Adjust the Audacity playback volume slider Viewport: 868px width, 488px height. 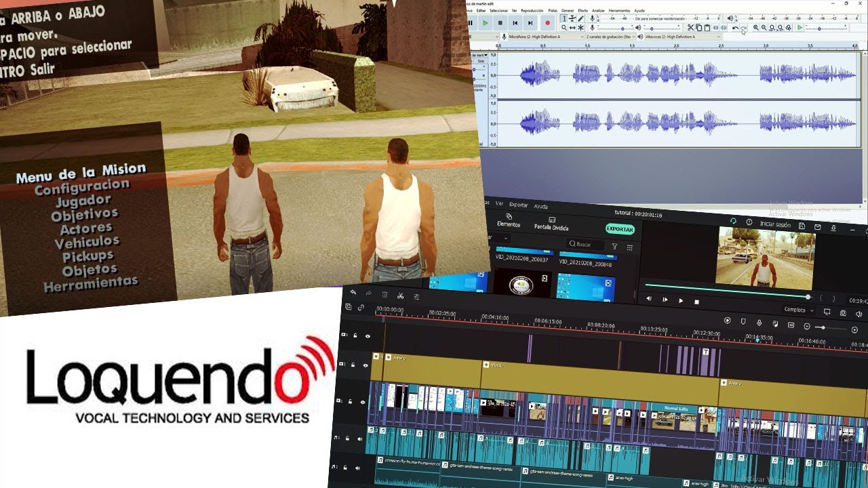click(651, 28)
